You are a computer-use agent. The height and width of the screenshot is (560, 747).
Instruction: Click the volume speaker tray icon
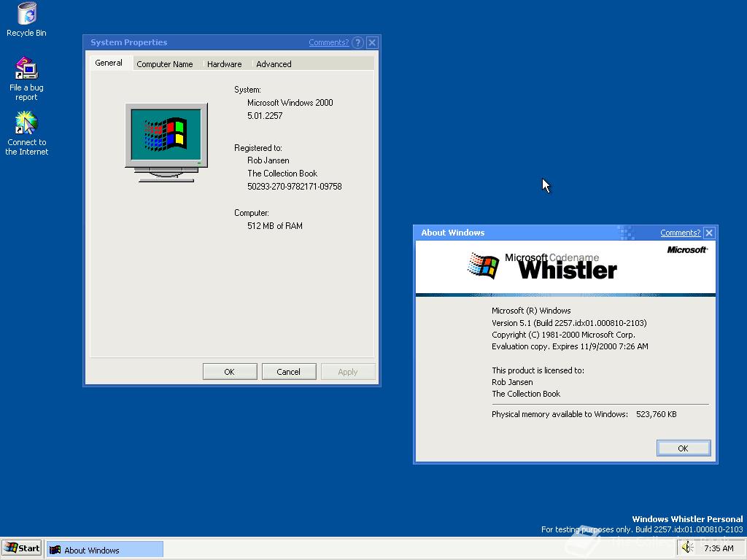(x=687, y=548)
